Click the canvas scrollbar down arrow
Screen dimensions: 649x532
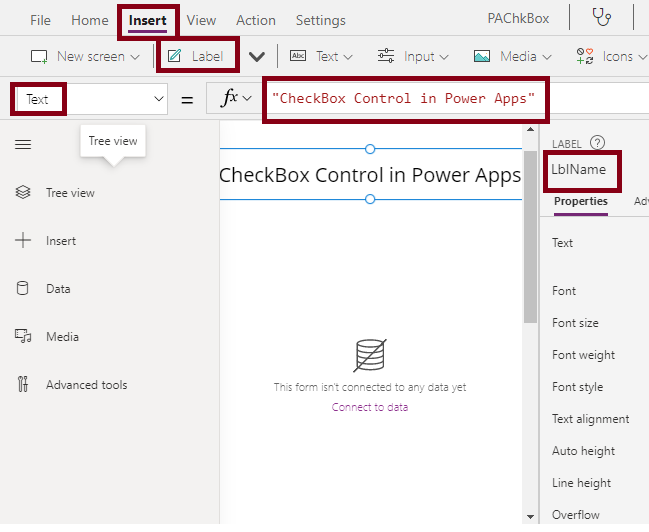click(x=530, y=516)
